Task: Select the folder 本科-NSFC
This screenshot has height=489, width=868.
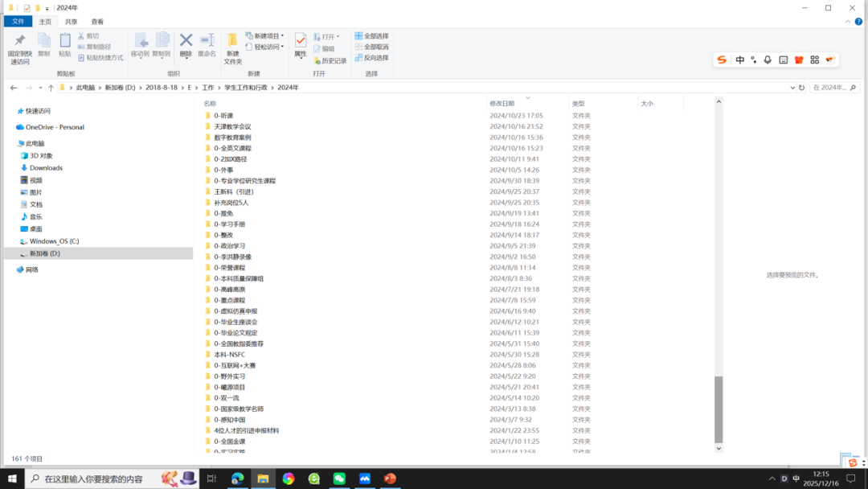Action: pyautogui.click(x=230, y=355)
